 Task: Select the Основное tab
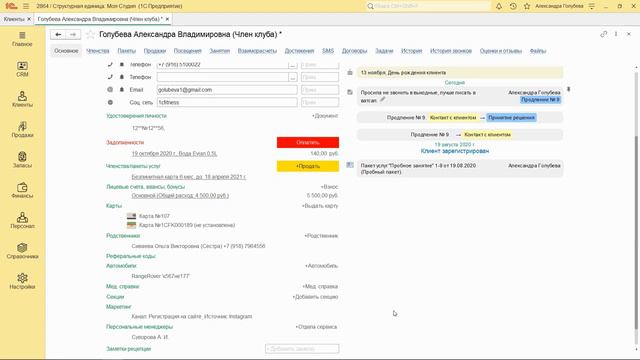tap(66, 51)
